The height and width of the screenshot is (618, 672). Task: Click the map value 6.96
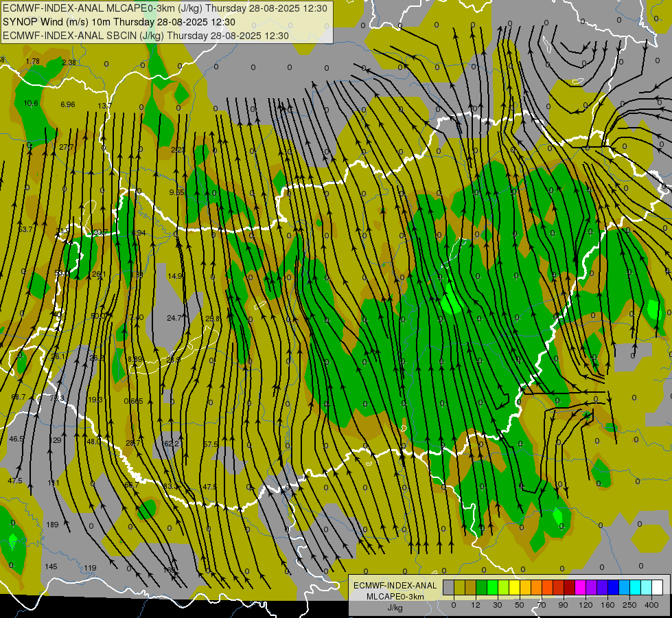click(x=68, y=104)
